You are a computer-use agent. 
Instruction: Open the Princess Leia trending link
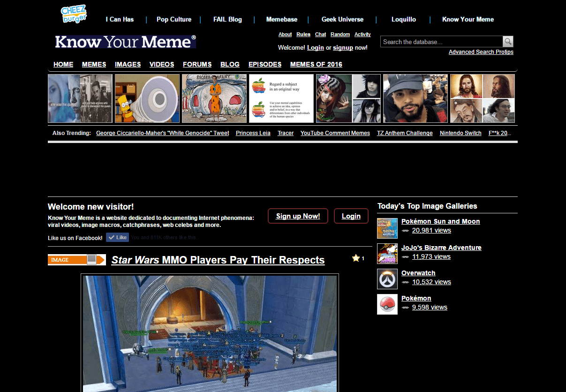tap(253, 133)
